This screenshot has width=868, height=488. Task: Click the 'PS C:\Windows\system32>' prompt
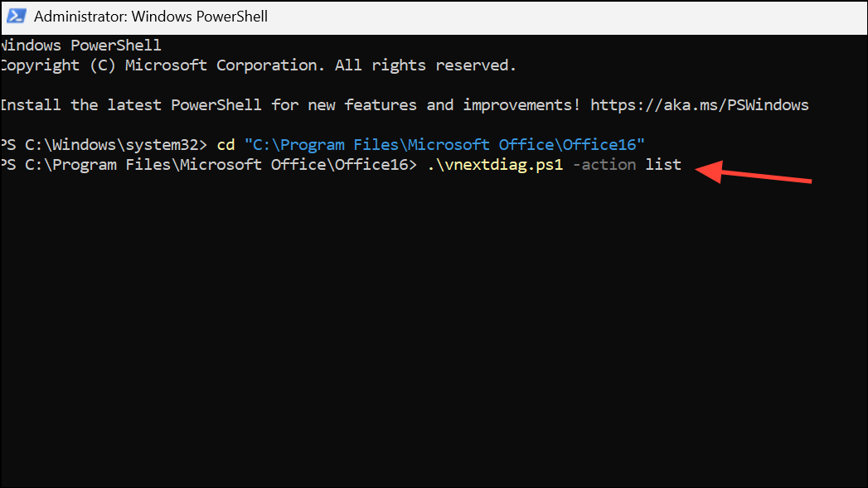pyautogui.click(x=104, y=145)
